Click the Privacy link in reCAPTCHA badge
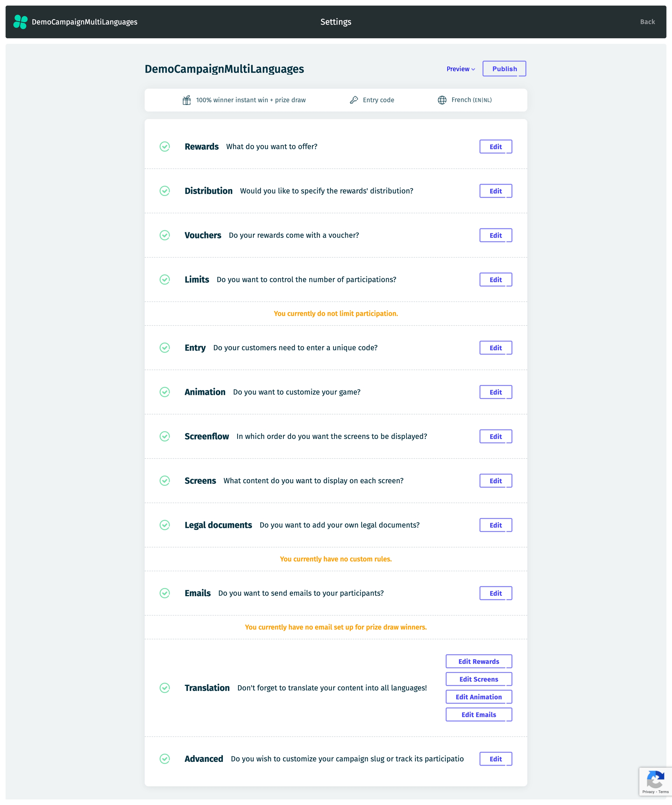Image resolution: width=672 pixels, height=805 pixels. 648,792
